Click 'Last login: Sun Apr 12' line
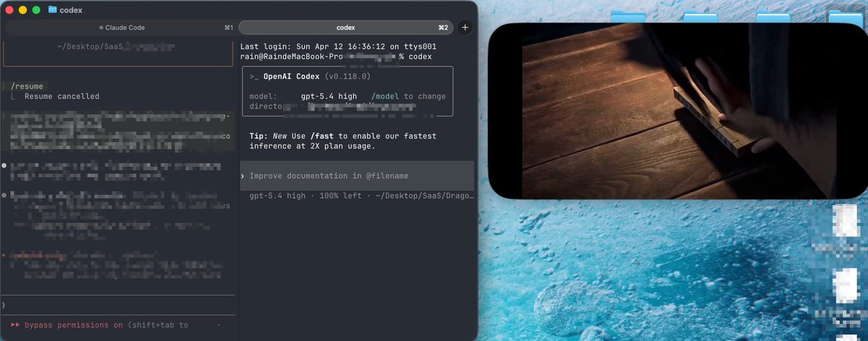The image size is (868, 341). 338,46
